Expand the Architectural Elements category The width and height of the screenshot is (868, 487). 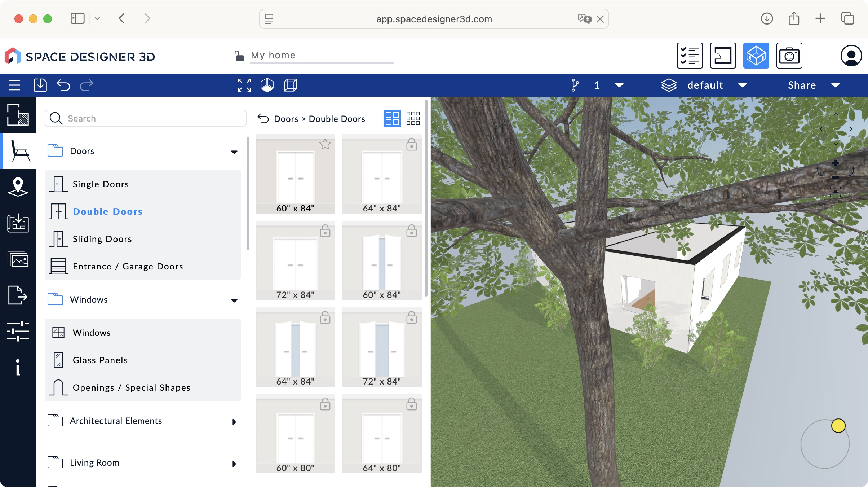(x=235, y=422)
